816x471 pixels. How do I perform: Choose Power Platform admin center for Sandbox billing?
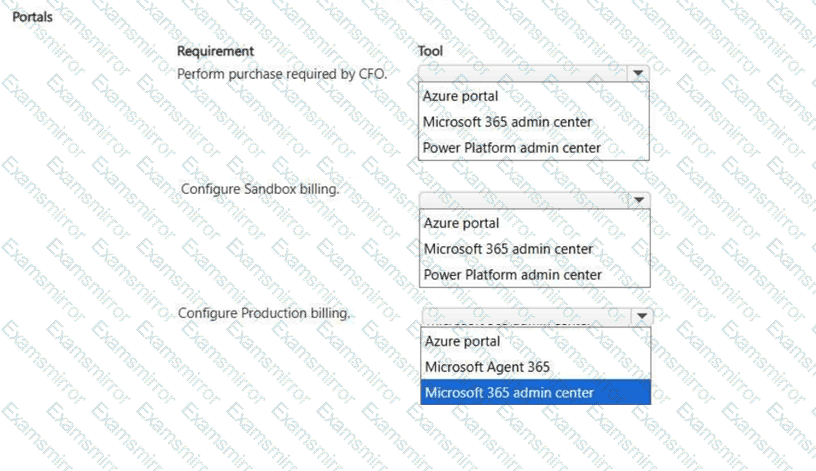click(x=534, y=275)
